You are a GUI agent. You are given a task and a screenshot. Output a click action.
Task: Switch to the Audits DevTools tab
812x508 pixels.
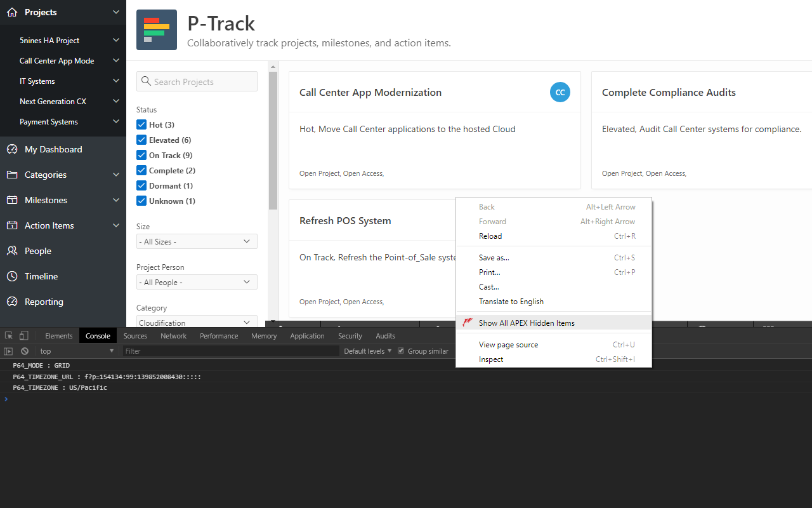[385, 336]
